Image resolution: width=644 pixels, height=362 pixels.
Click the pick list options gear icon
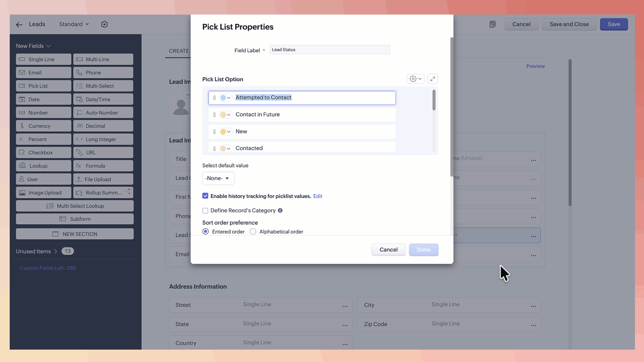click(x=415, y=79)
